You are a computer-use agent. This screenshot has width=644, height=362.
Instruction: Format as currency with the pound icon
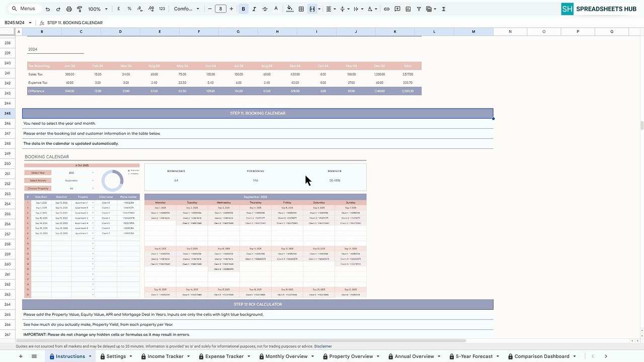(x=119, y=9)
